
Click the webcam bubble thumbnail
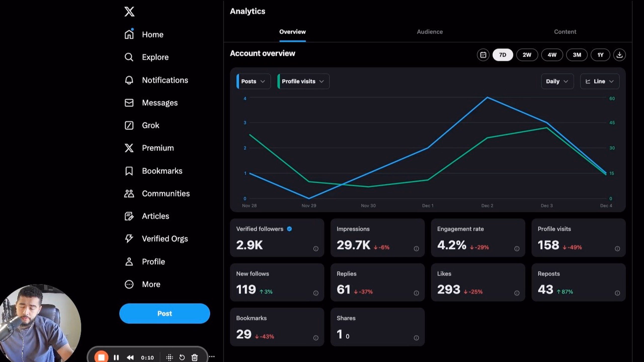tap(40, 323)
